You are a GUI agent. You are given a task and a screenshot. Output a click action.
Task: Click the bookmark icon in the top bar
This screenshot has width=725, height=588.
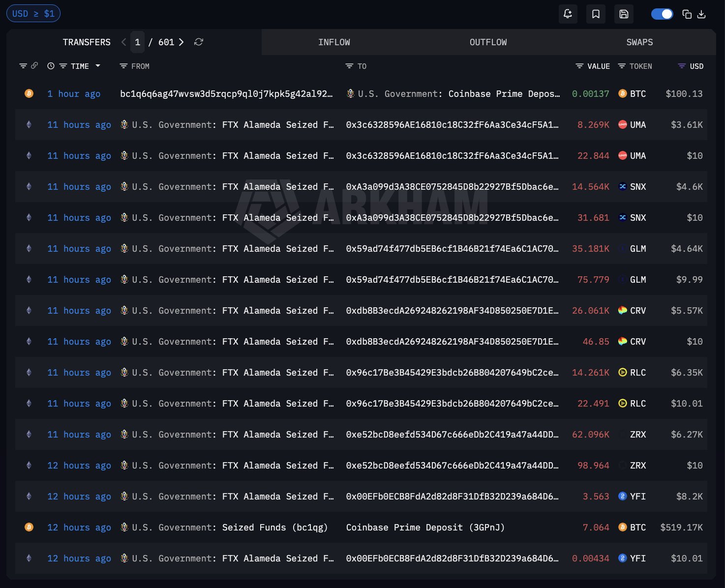(596, 14)
